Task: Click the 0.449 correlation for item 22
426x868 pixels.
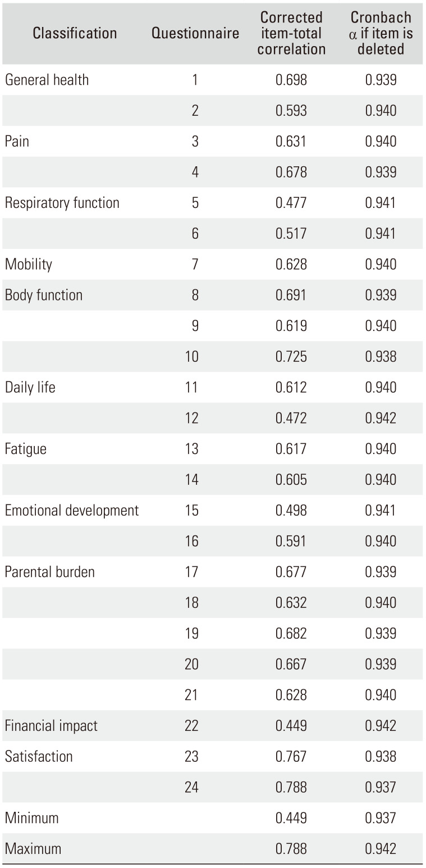Action: tap(291, 726)
